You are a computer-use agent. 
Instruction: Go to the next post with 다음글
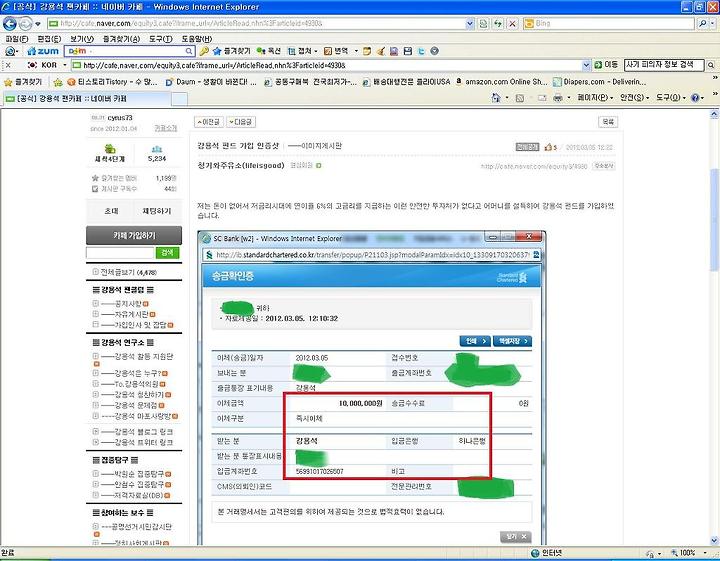(241, 122)
